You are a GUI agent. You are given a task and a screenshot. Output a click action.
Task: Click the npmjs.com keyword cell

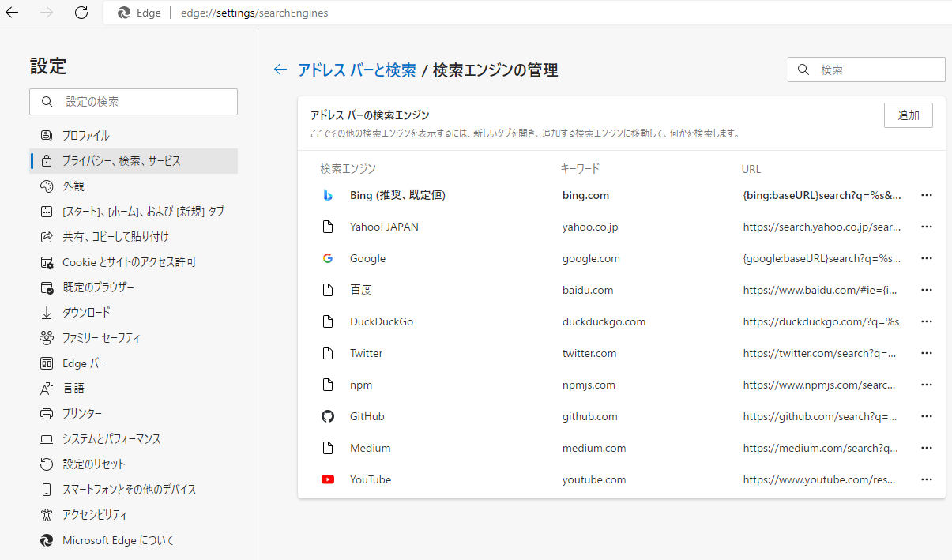[x=589, y=385]
